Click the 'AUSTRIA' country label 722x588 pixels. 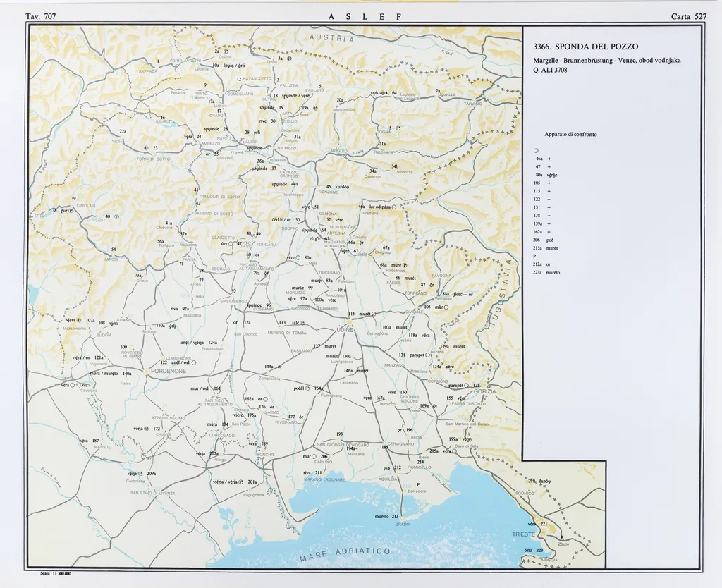coord(325,39)
